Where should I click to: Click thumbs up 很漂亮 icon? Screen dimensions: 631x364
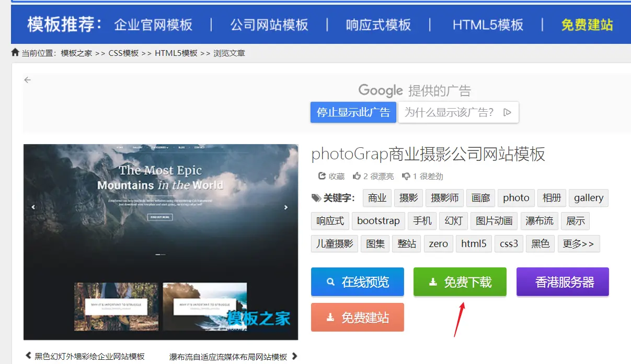(357, 176)
